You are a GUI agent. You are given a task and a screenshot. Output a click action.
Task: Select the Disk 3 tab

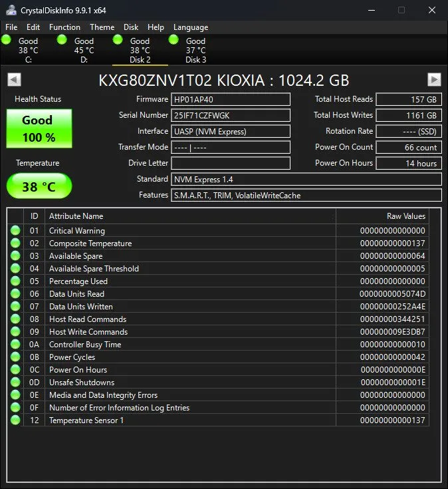195,50
